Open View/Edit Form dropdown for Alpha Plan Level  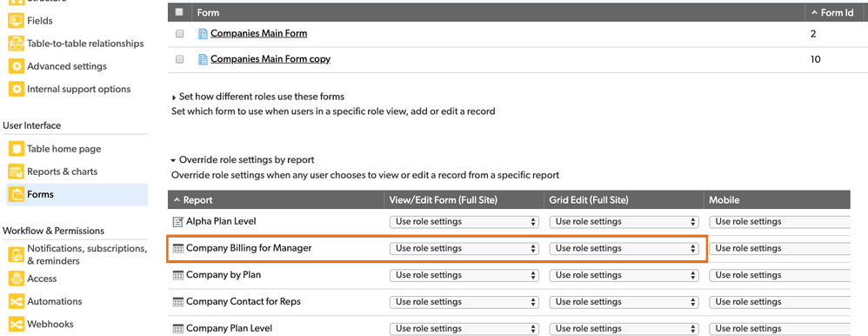click(x=464, y=222)
